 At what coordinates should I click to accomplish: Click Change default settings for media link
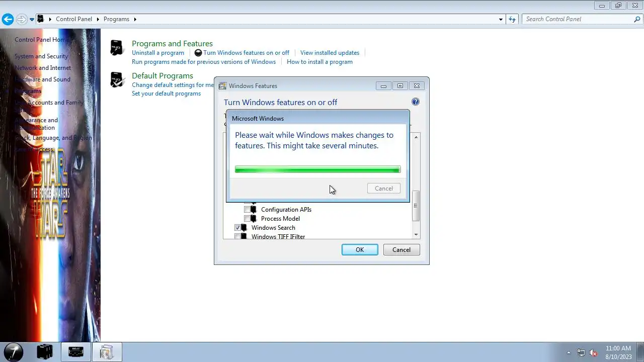173,85
